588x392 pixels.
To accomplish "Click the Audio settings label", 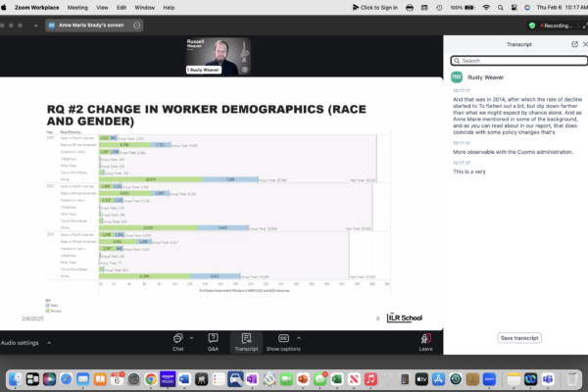I will click(x=20, y=343).
